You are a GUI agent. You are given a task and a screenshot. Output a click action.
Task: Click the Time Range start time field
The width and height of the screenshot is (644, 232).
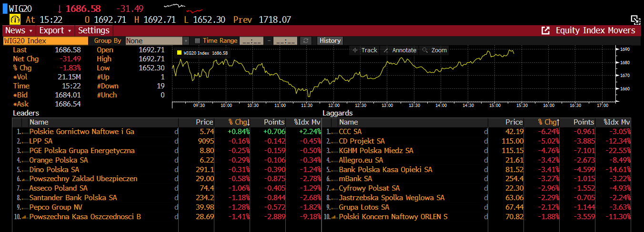pos(251,41)
